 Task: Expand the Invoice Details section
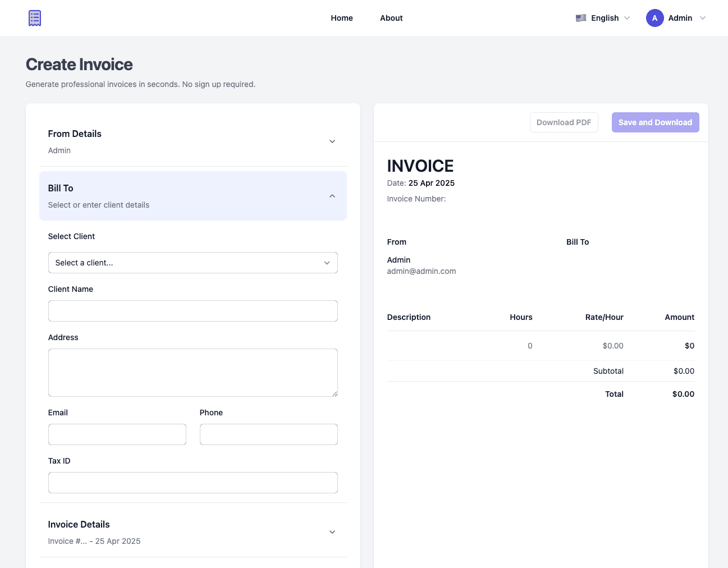(x=193, y=532)
